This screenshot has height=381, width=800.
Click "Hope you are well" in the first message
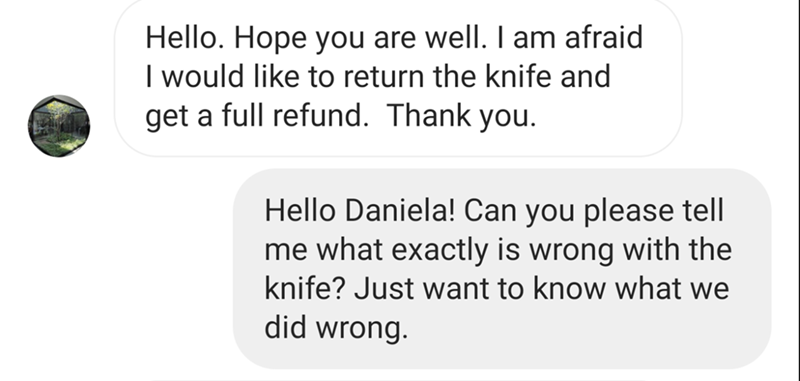[356, 39]
